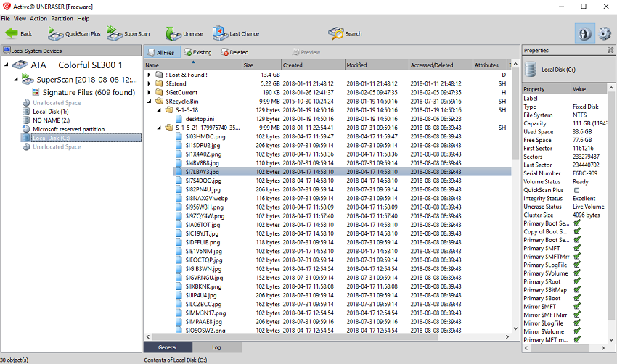Switch to the Log tab

[216, 347]
